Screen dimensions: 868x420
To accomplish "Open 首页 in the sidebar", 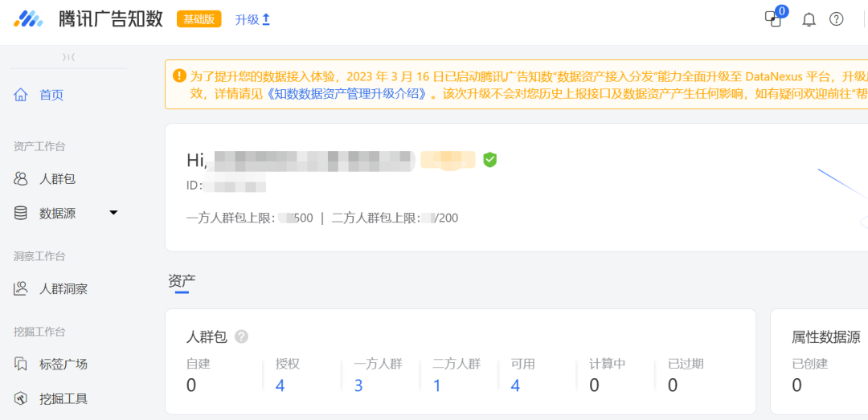I will click(51, 96).
